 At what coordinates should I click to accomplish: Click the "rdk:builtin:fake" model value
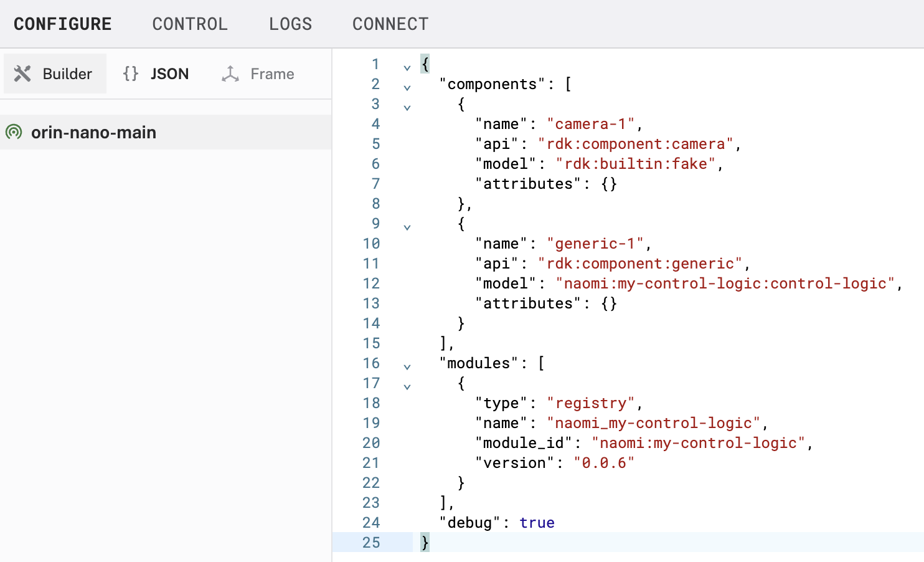(x=636, y=164)
